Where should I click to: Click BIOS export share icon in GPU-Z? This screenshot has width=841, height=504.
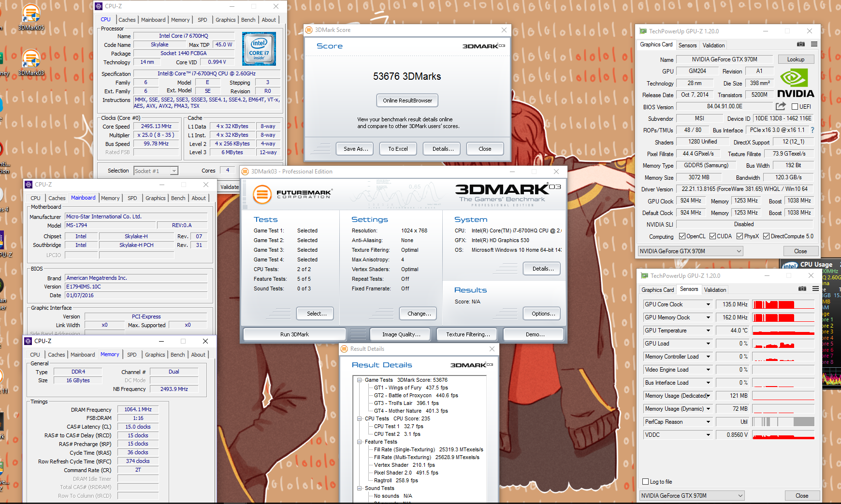click(x=781, y=106)
